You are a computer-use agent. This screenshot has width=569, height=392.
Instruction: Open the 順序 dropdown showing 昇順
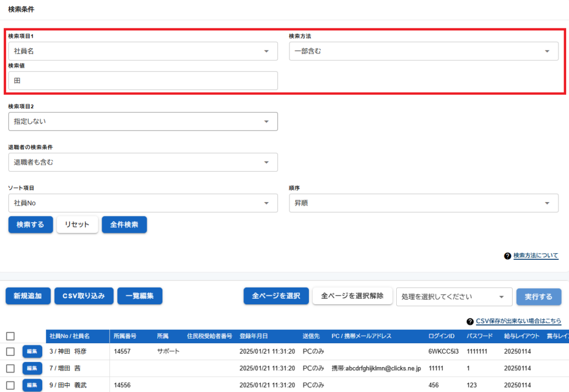tap(423, 203)
